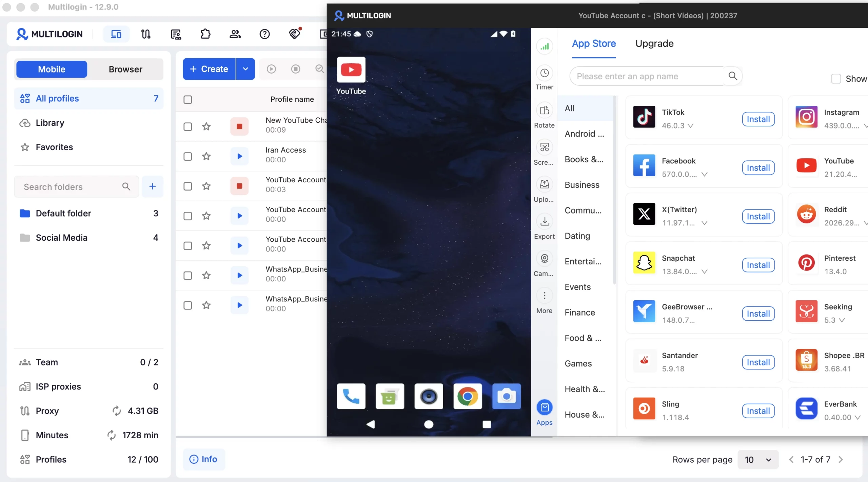This screenshot has width=868, height=482.
Task: Open the help question mark icon
Action: tap(264, 34)
